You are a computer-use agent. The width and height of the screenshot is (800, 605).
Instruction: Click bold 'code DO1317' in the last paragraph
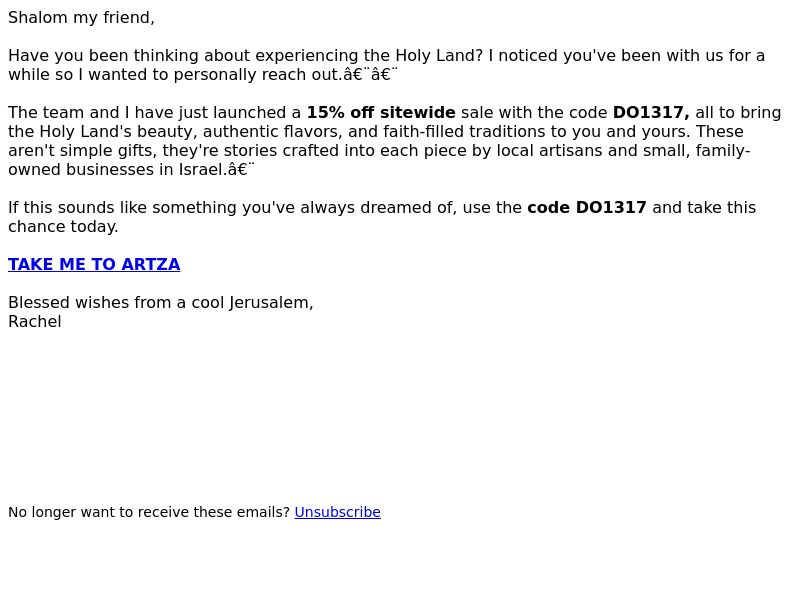587,208
